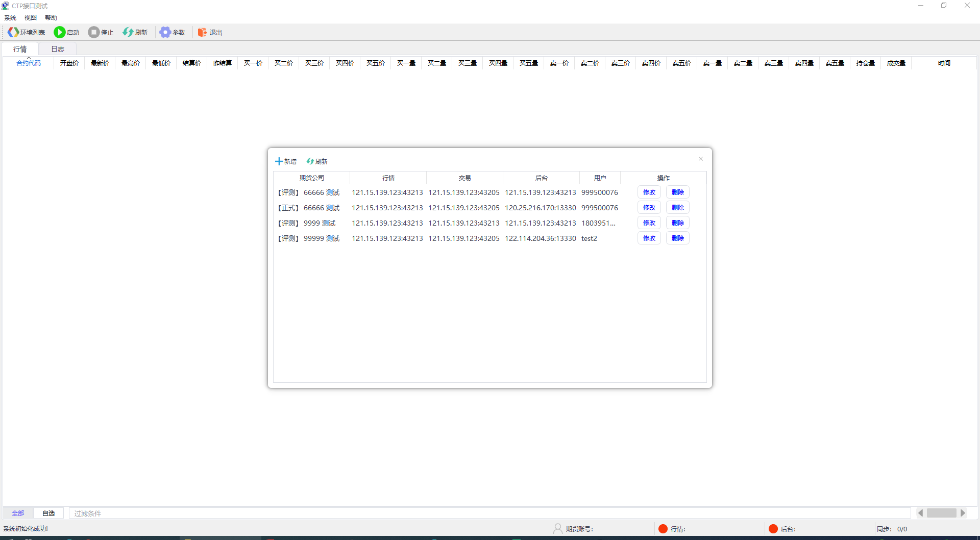The image size is (980, 540).
Task: Select the 全部 bottom tab
Action: [x=18, y=513]
